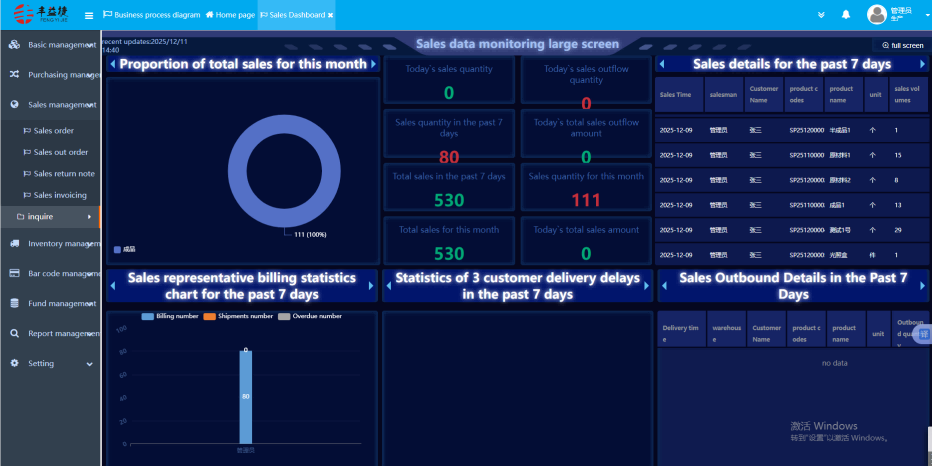Viewport: 932px width, 466px height.
Task: Switch to the Business process diagram tab
Action: [x=151, y=15]
